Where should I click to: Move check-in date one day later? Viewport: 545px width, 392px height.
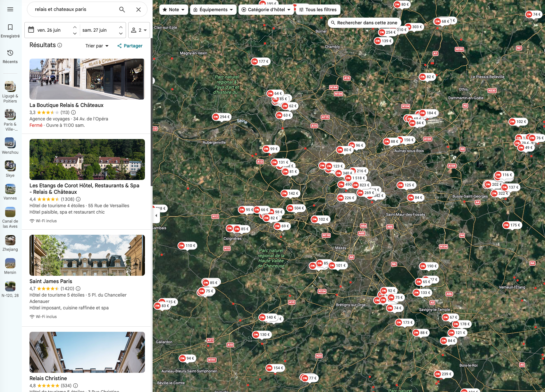coord(75,27)
